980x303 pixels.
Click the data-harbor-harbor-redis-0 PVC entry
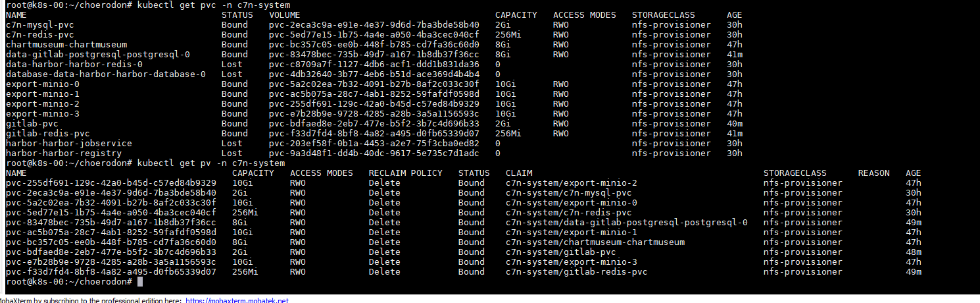click(74, 64)
